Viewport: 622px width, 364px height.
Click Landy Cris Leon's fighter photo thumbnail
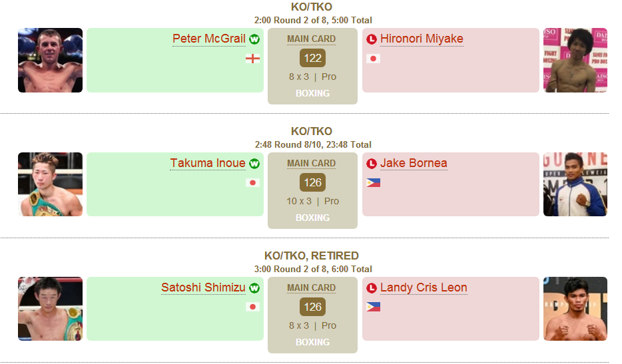click(x=575, y=309)
